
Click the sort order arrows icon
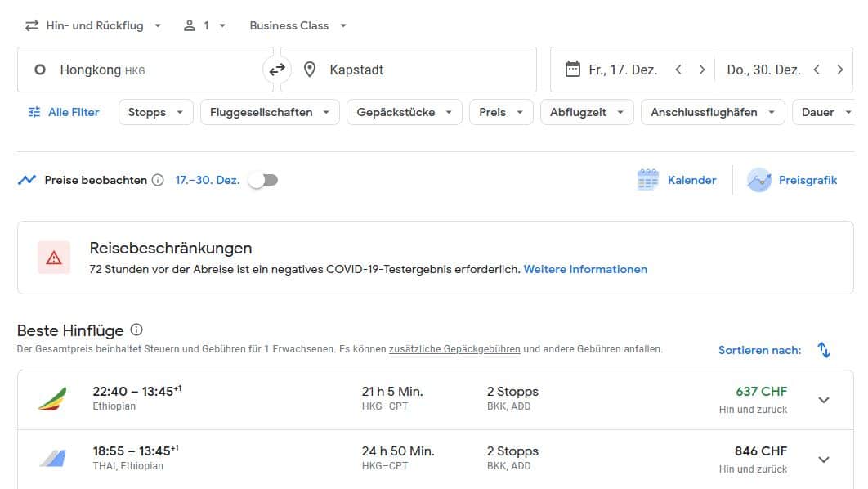coord(824,350)
